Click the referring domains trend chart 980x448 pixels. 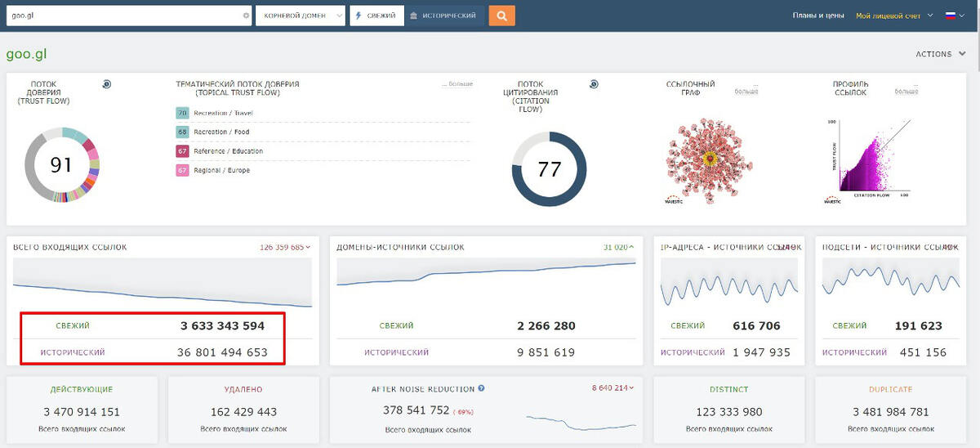click(x=486, y=283)
